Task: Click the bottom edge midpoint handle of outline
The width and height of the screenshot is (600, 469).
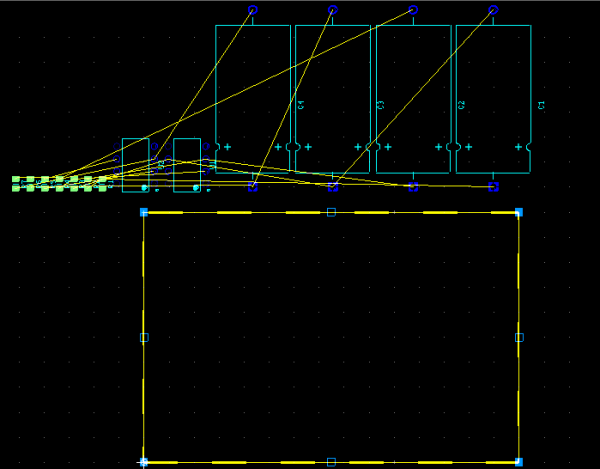Action: point(331,462)
